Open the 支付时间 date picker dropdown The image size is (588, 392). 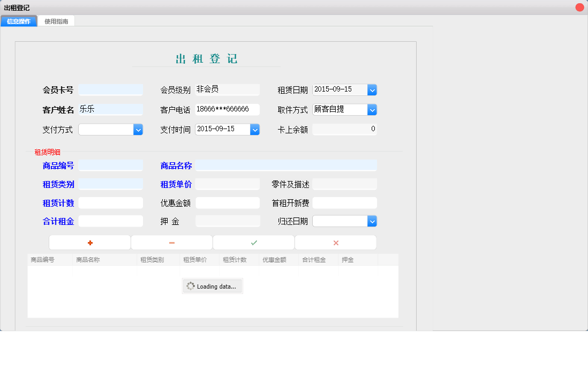(x=255, y=129)
